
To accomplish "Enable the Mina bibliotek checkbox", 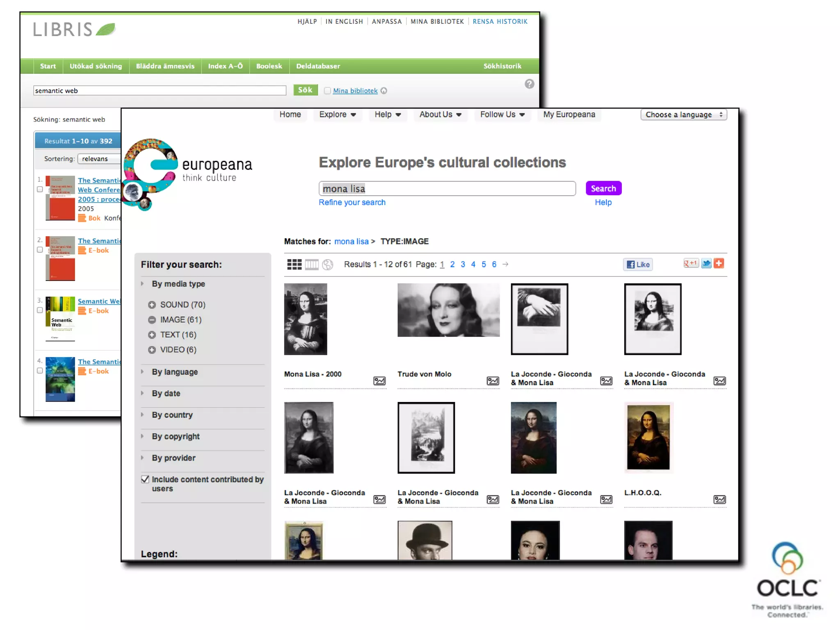I will tap(327, 91).
